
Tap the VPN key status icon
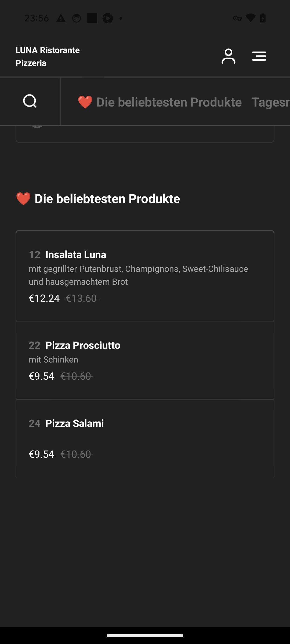pos(237,18)
